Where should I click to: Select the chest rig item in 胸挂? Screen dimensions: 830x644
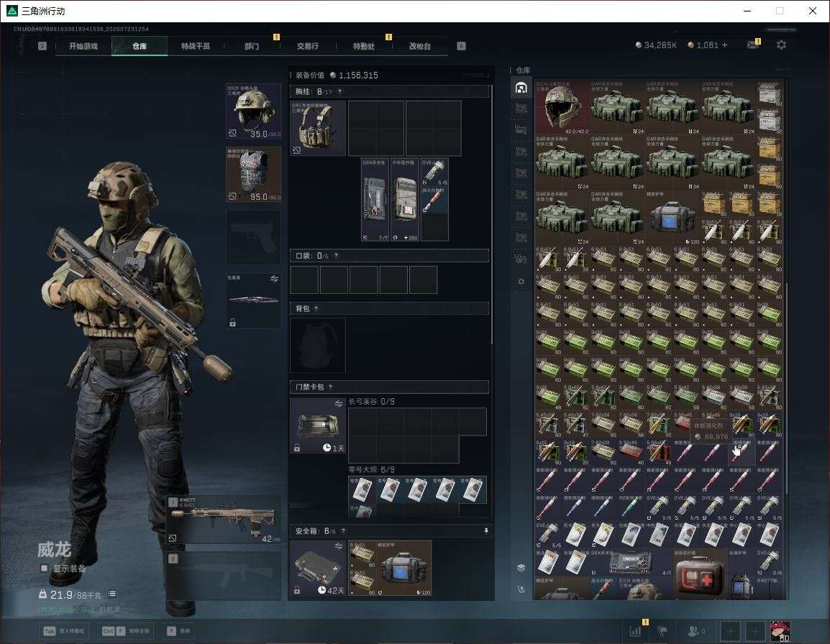point(318,128)
